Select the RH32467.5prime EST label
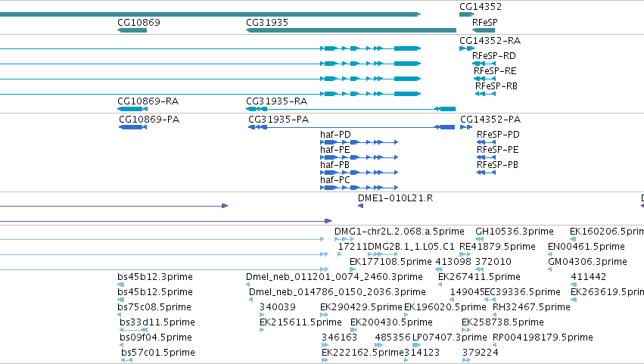This screenshot has width=644, height=364. pos(531,308)
